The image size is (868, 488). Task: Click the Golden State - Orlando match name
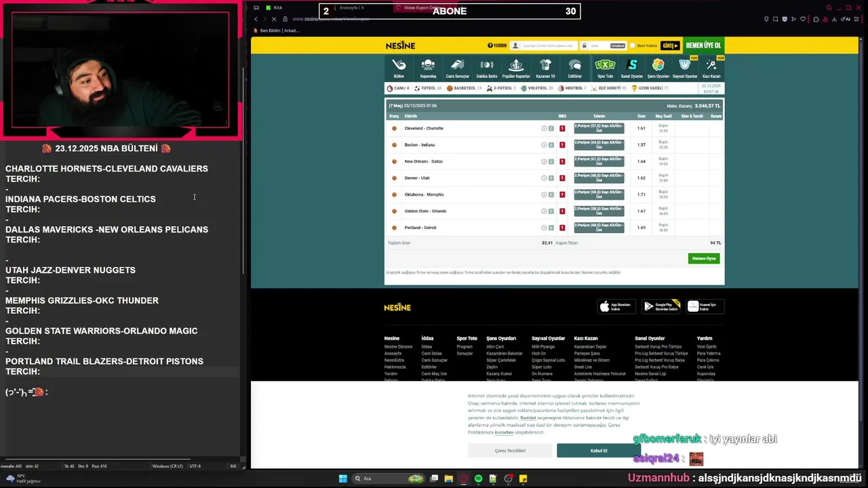pos(425,211)
